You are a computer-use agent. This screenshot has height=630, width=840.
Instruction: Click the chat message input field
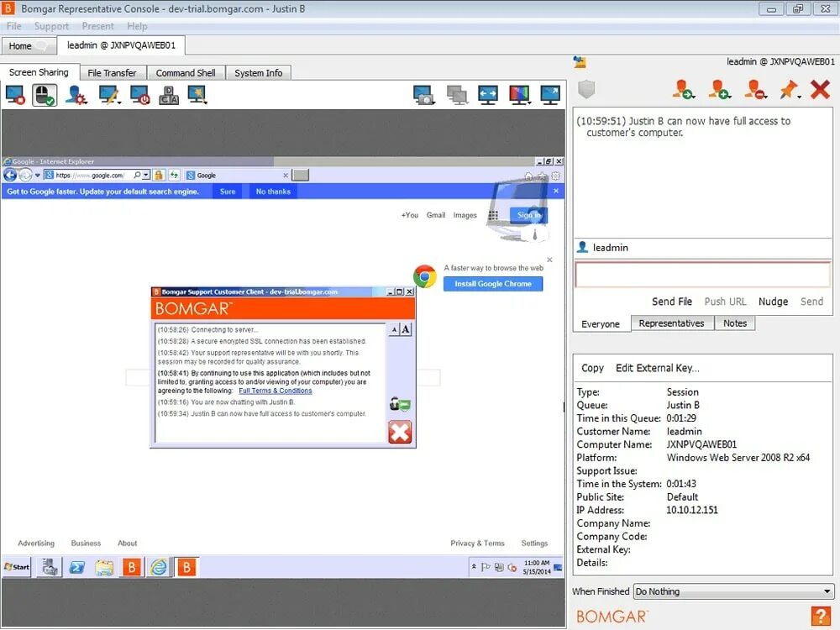702,275
